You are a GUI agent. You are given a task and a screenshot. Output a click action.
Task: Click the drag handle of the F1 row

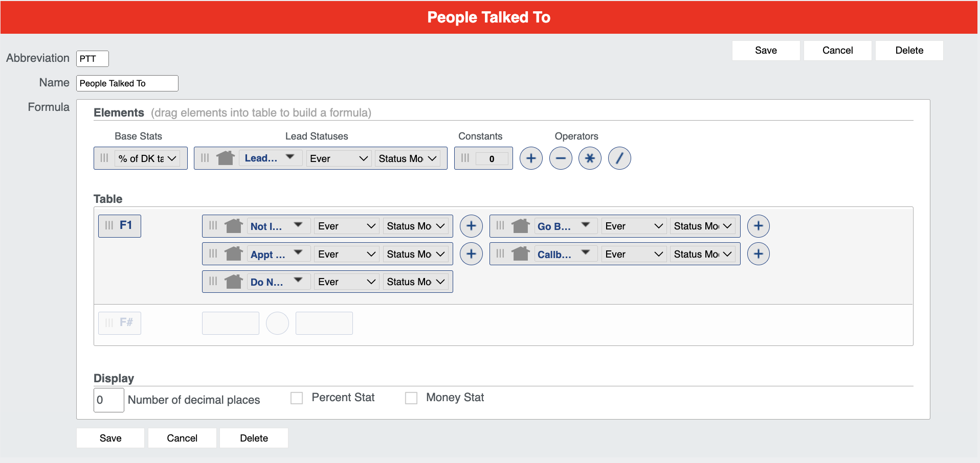click(109, 225)
